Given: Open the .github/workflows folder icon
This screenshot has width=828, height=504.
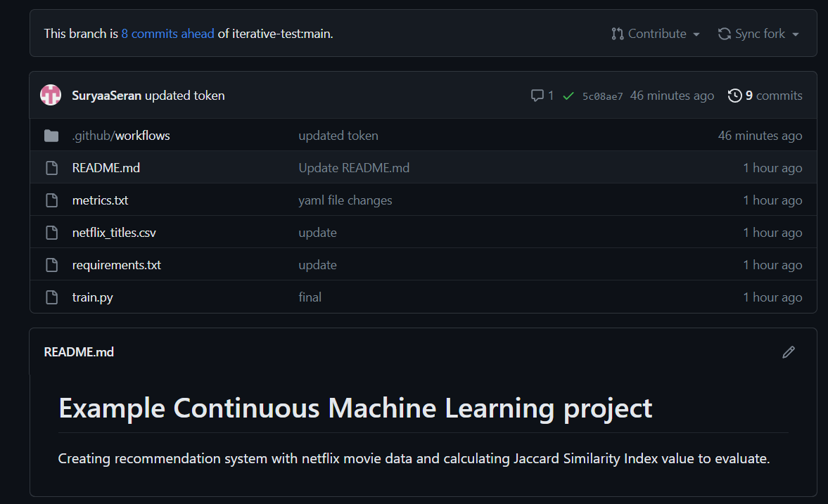Looking at the screenshot, I should coord(51,135).
